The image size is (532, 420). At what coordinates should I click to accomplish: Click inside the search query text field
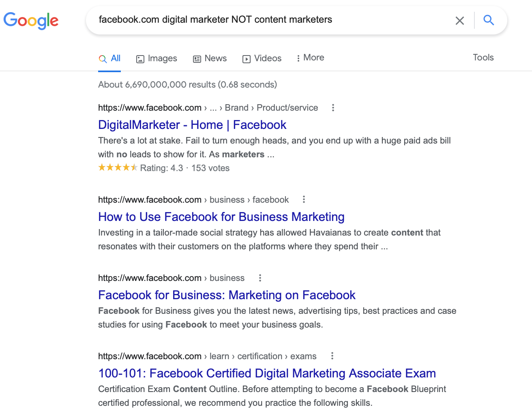coord(268,20)
